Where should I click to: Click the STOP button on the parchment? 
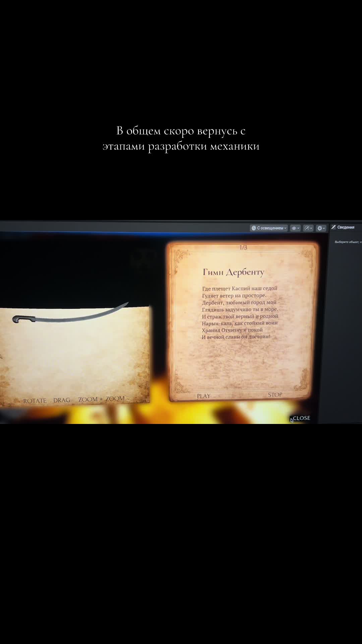[275, 395]
